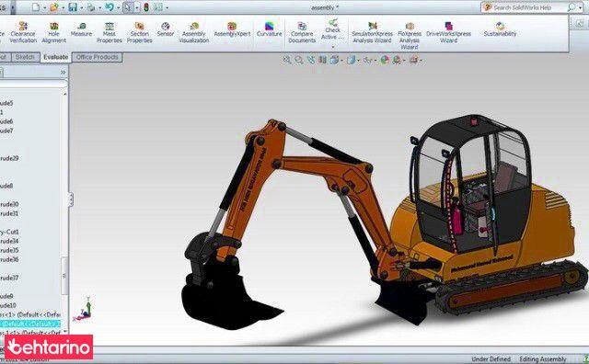589x364 pixels.
Task: Open the Sustainability tool
Action: (500, 29)
